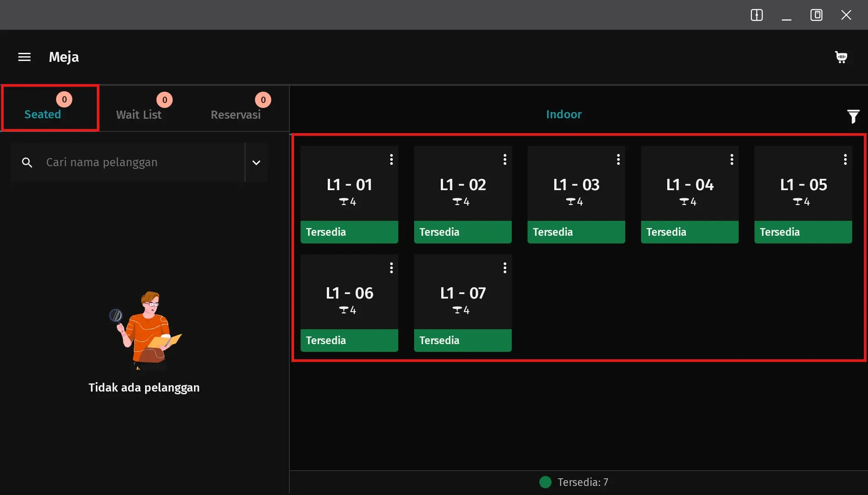This screenshot has width=868, height=495.
Task: Open three-dot menu on table L1 - 05
Action: point(845,159)
